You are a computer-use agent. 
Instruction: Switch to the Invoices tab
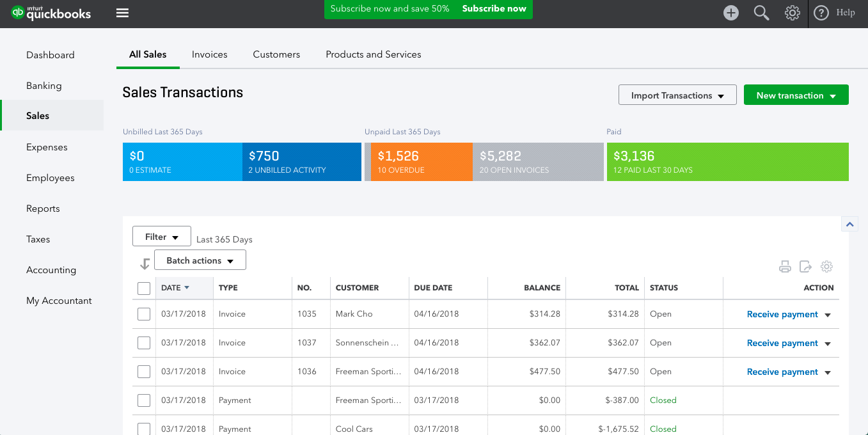pos(209,54)
